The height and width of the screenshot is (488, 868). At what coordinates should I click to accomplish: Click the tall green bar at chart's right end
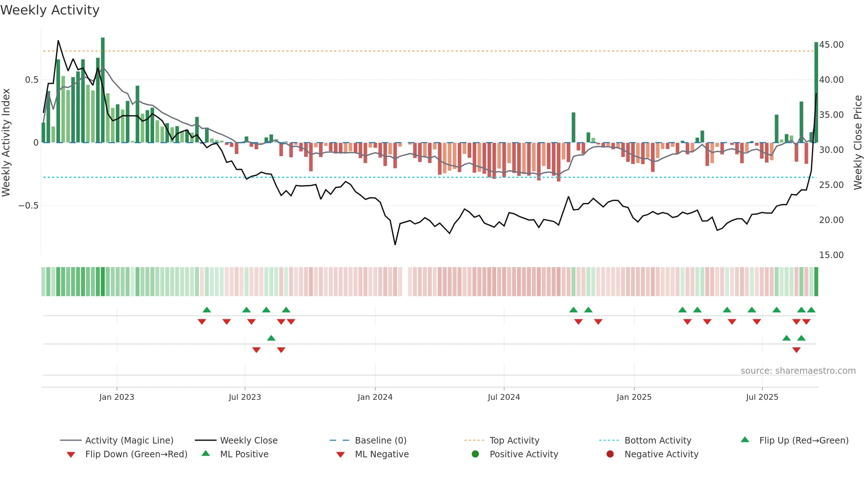816,92
